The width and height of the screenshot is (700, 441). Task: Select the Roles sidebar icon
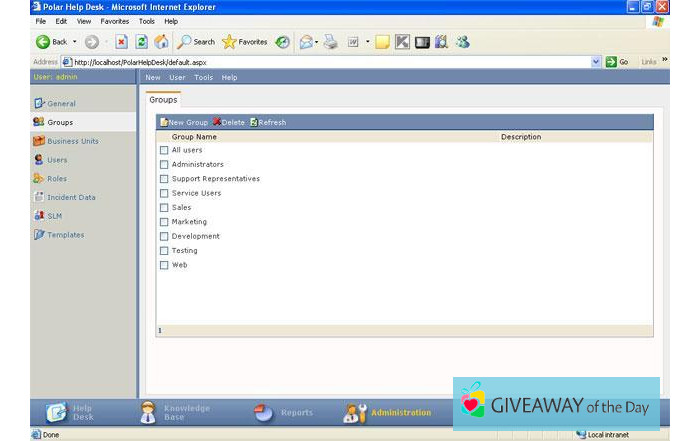pos(38,178)
